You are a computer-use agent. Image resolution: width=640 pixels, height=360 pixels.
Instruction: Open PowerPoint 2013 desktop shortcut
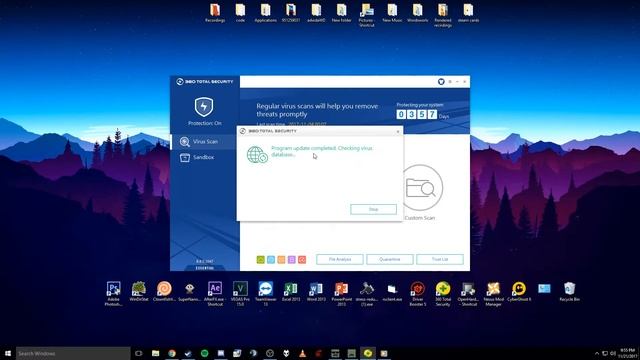pos(342,293)
